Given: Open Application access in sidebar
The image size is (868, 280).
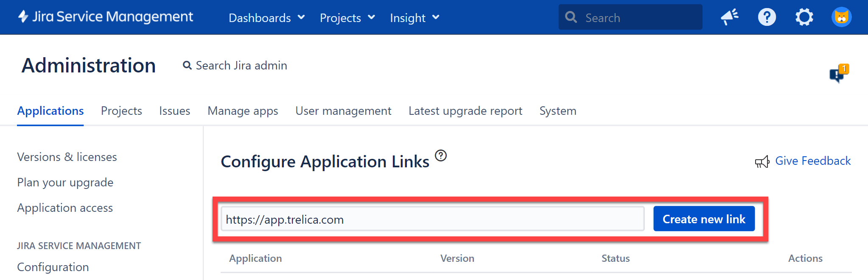Looking at the screenshot, I should click(65, 208).
